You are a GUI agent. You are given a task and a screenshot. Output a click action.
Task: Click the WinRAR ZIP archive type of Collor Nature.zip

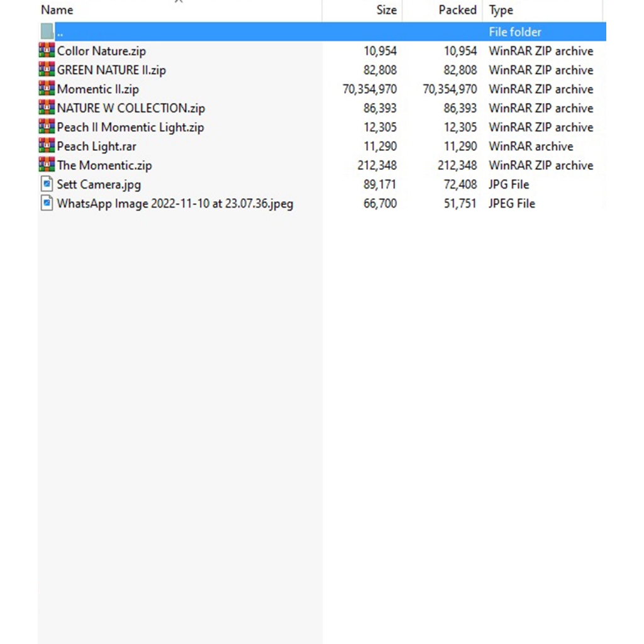coord(541,51)
